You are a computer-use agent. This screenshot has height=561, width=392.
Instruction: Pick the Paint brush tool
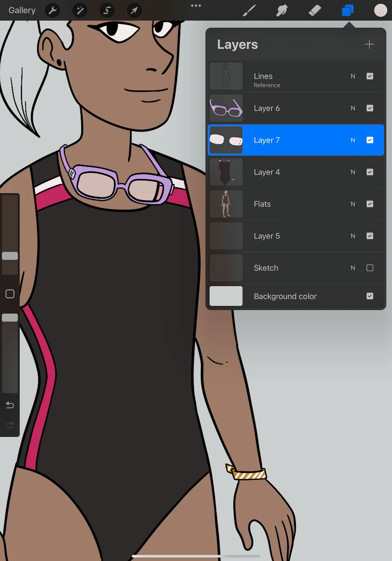tap(249, 11)
